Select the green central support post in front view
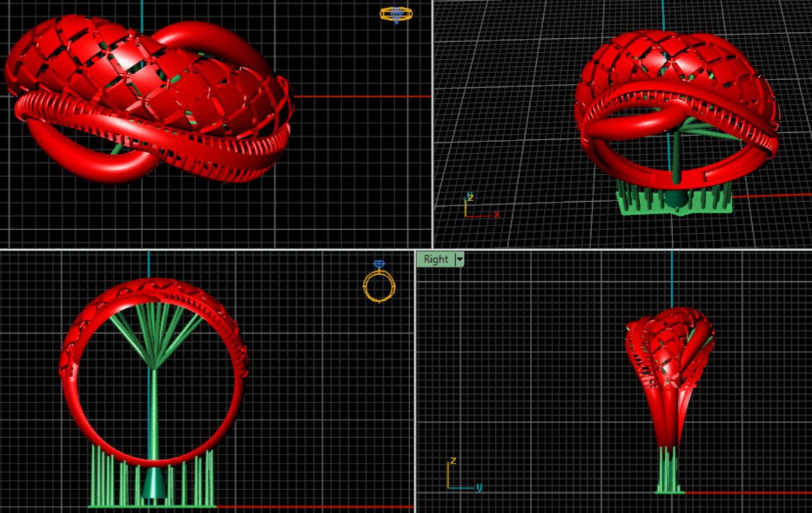This screenshot has width=812, height=513. tap(153, 414)
